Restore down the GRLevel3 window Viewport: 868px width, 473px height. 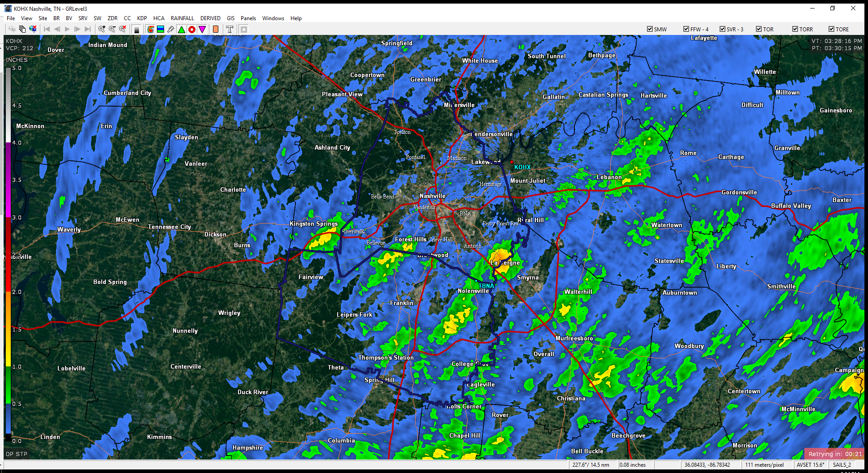[x=833, y=8]
